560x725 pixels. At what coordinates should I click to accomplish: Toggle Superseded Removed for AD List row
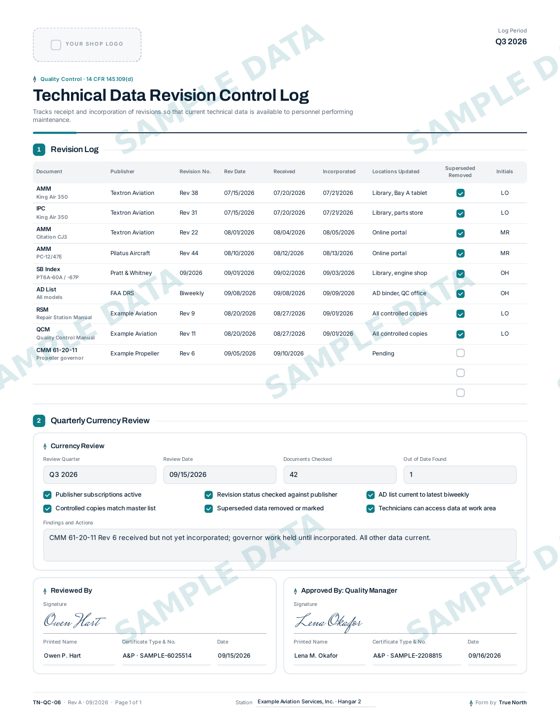(x=460, y=294)
